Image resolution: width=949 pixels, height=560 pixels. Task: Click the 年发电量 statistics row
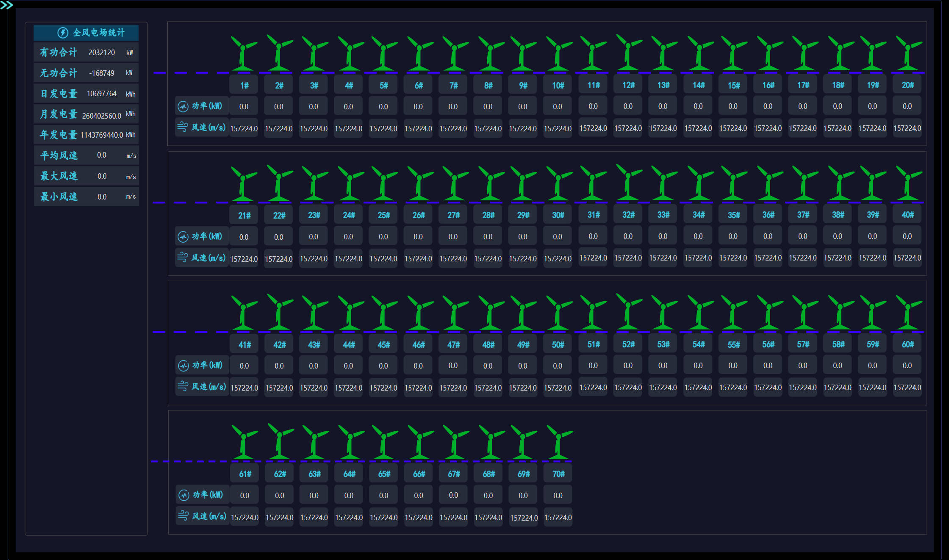coord(86,135)
